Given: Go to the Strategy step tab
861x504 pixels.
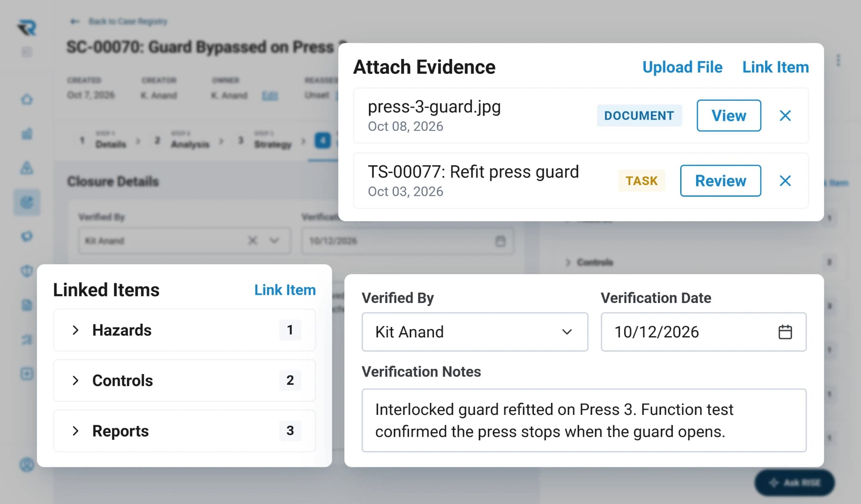Looking at the screenshot, I should coord(265,140).
